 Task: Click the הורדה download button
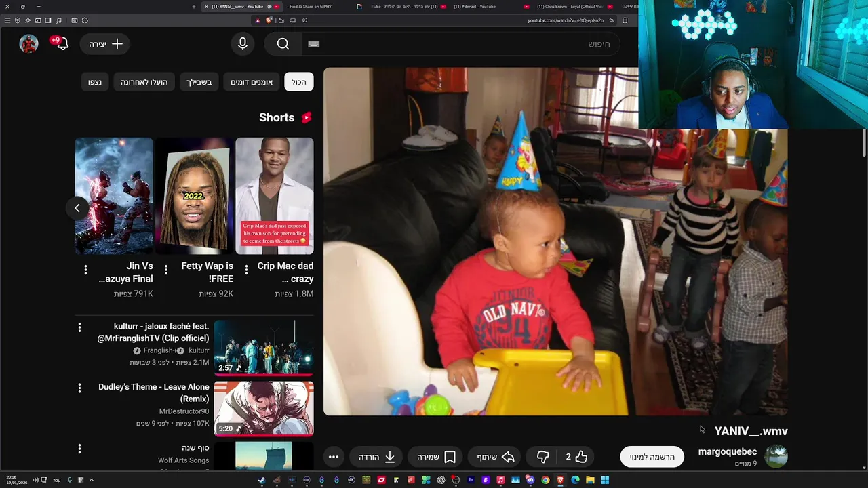(377, 457)
